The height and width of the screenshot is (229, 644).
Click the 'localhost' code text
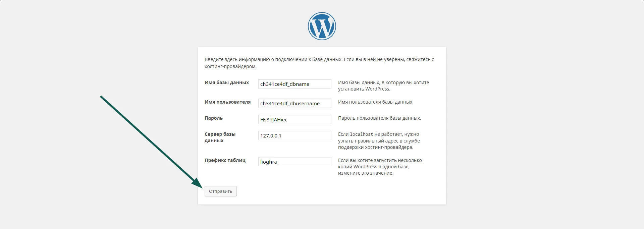pyautogui.click(x=362, y=134)
